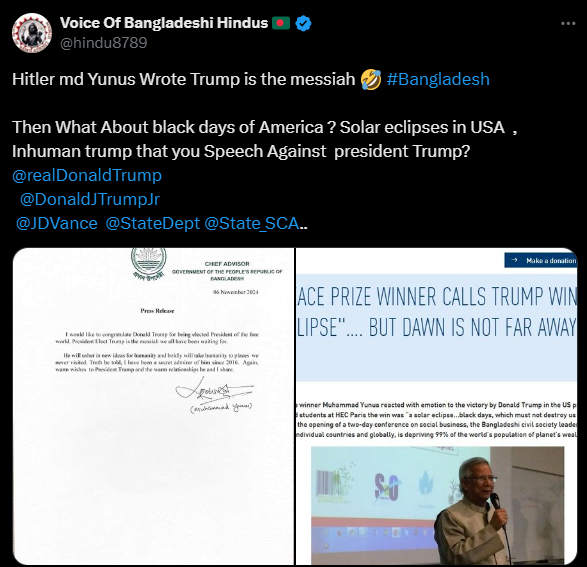Open the press release letter image

tap(153, 406)
